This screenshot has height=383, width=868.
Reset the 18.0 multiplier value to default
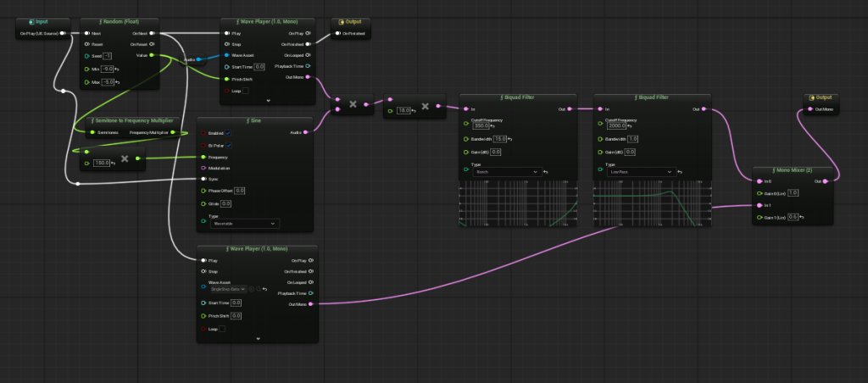(x=414, y=111)
